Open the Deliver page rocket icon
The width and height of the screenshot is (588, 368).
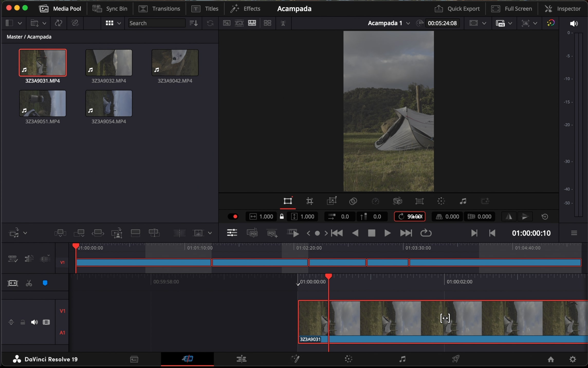(455, 359)
